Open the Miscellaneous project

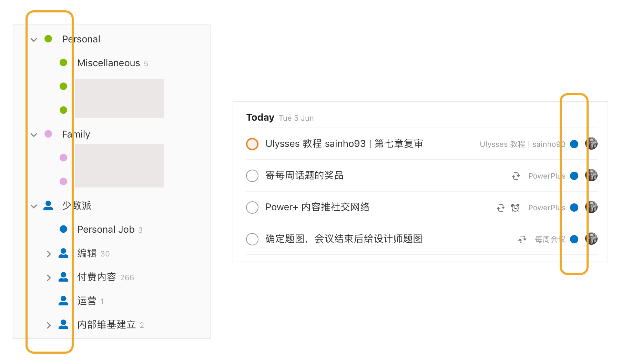pyautogui.click(x=109, y=63)
